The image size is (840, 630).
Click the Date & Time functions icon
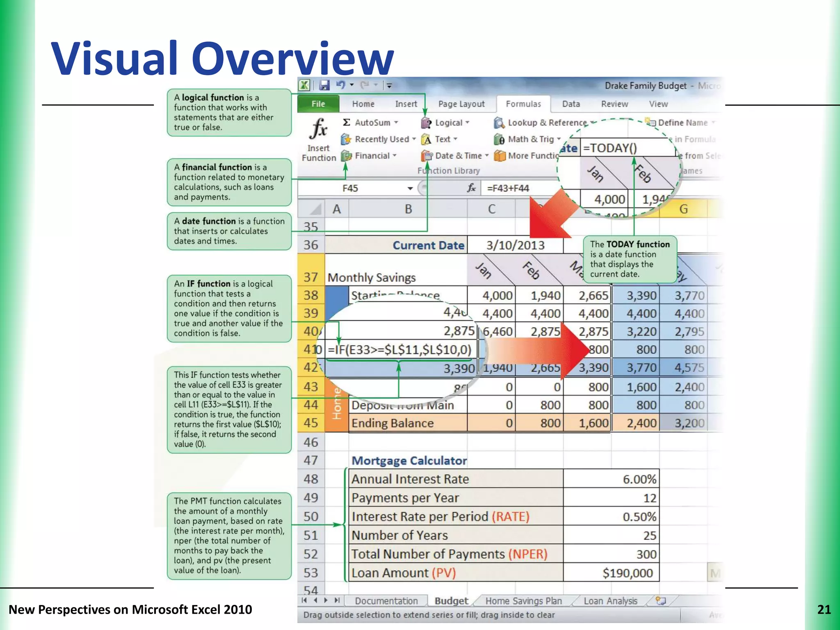(x=427, y=156)
